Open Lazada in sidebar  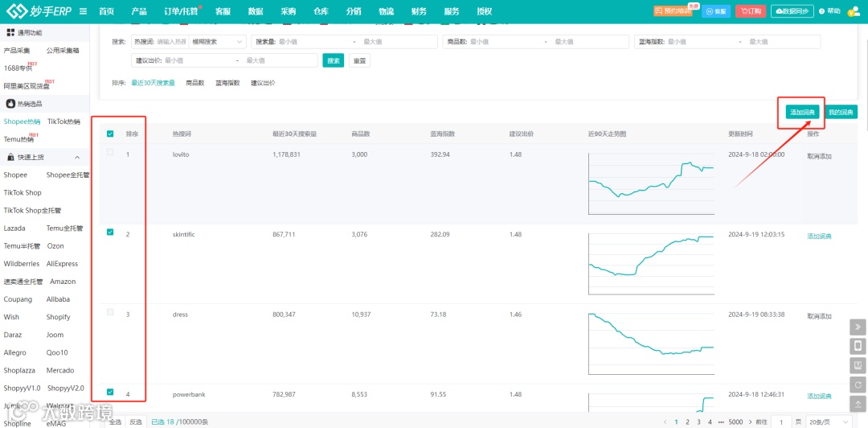click(x=14, y=228)
